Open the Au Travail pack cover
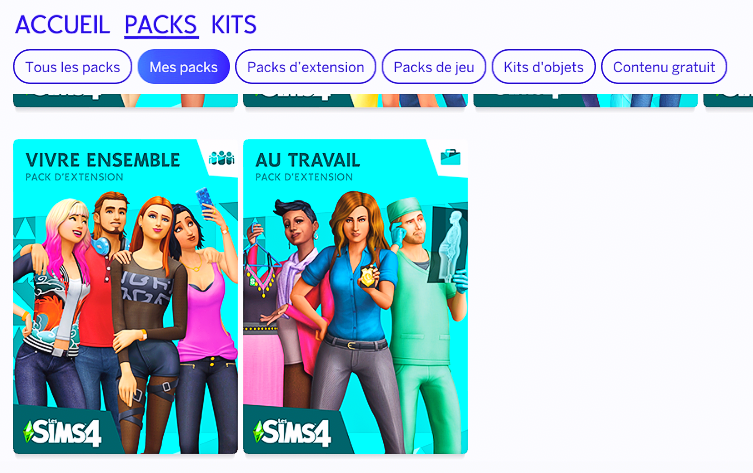This screenshot has width=753, height=473. [355, 296]
